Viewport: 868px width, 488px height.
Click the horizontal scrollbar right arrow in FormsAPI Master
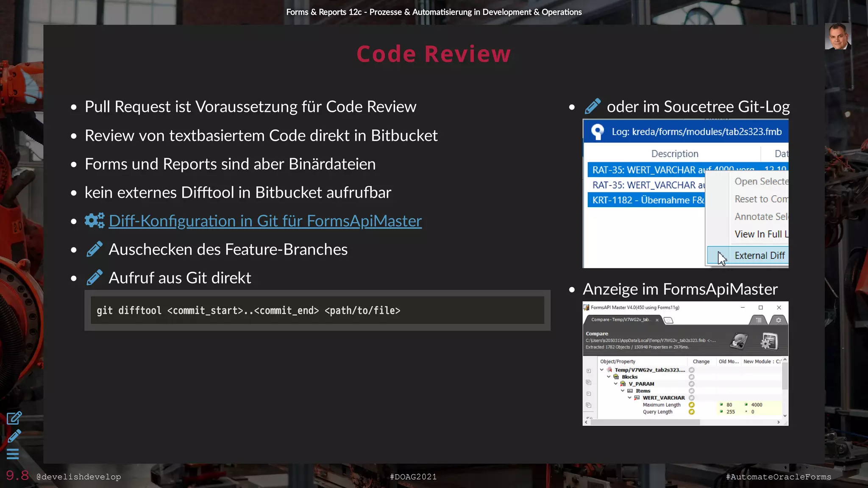pos(778,422)
